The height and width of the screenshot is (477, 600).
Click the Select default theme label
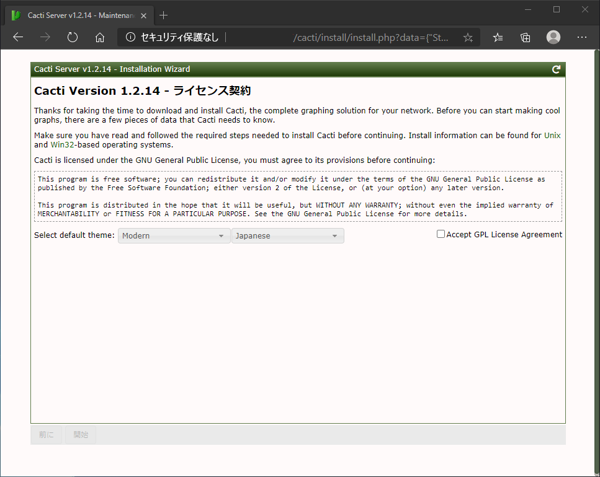[x=74, y=235]
